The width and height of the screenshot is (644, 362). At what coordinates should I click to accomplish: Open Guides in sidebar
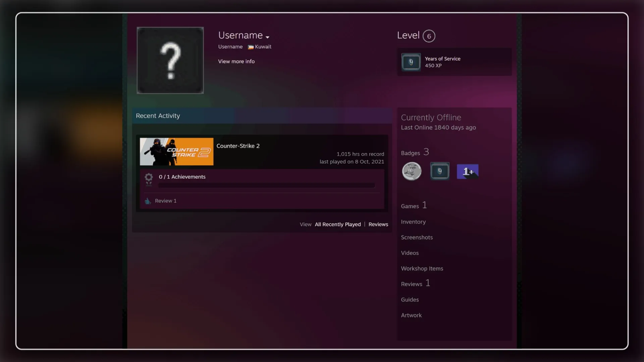click(x=410, y=300)
